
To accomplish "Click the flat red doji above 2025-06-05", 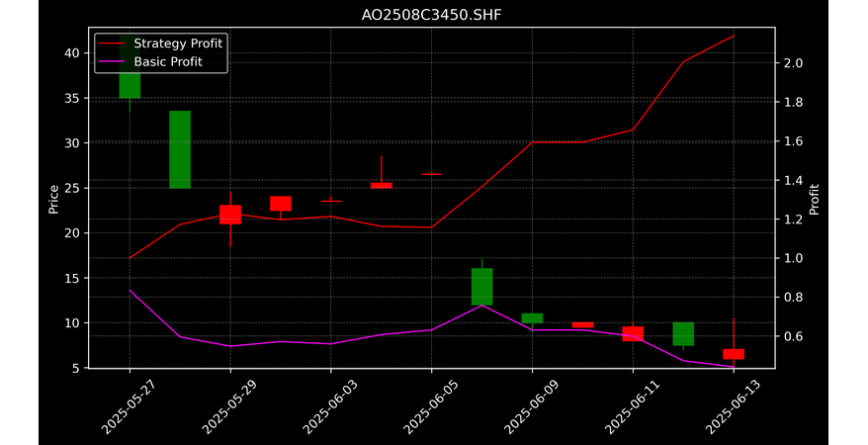I will [x=432, y=174].
